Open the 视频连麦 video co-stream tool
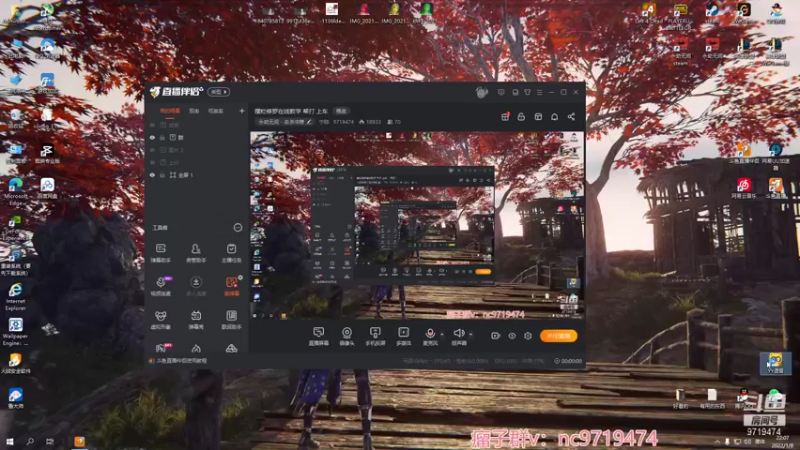The width and height of the screenshot is (800, 450). coord(161,286)
